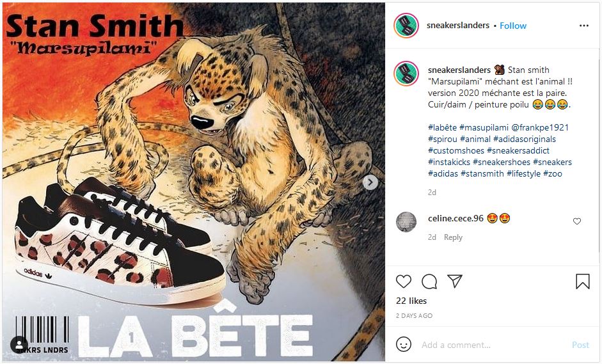Open the three-dot more options menu

click(x=583, y=26)
